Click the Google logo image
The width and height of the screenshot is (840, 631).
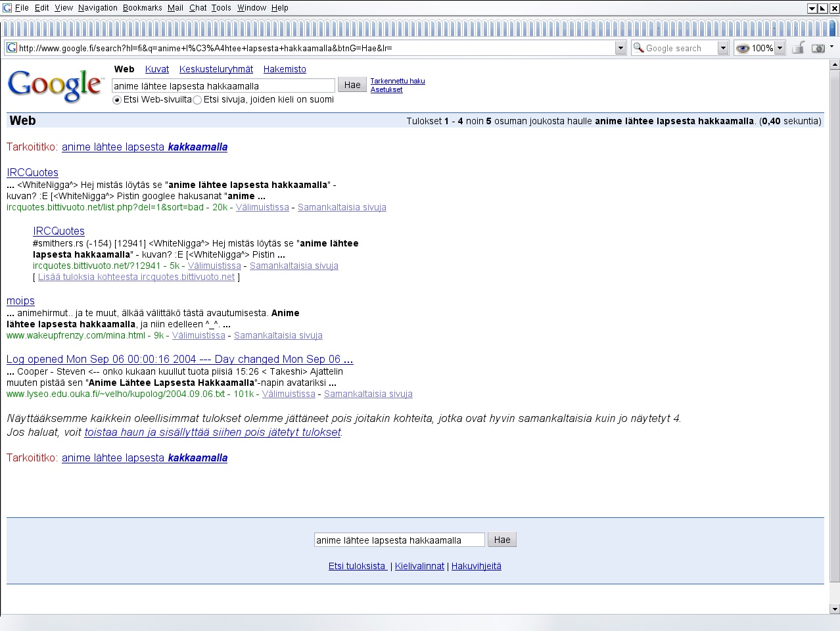click(55, 86)
